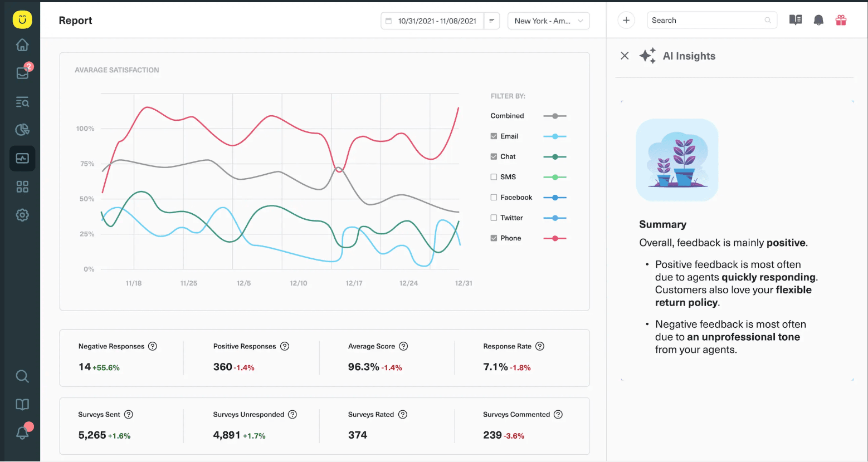The image size is (868, 462).
Task: Select the pie chart analytics icon
Action: tap(22, 129)
